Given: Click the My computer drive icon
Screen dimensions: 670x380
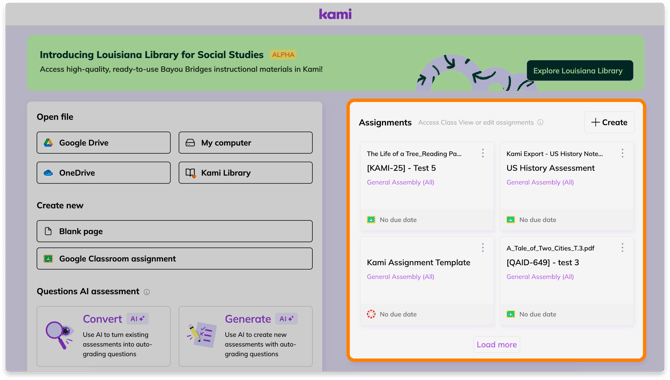Looking at the screenshot, I should click(x=190, y=143).
